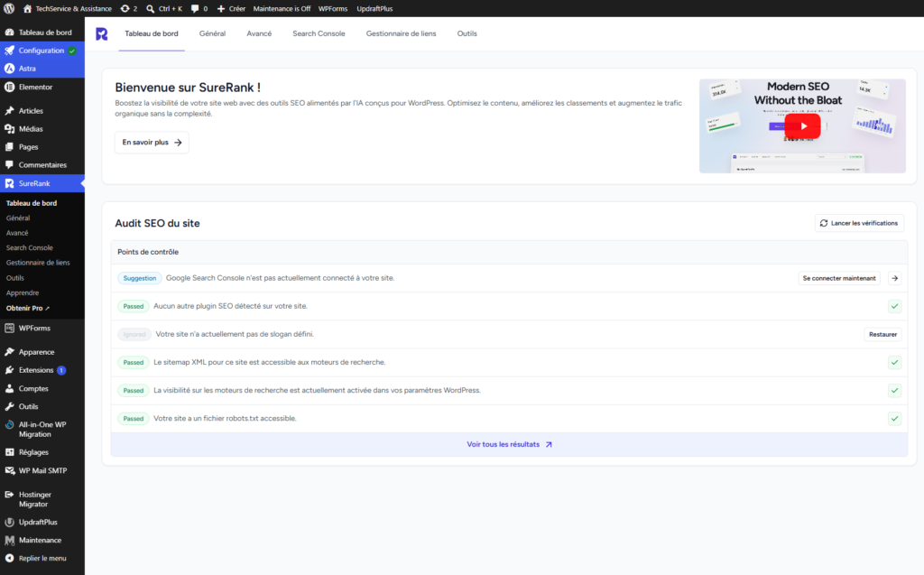Open All-in-One WP Migration
Viewport: 924px width, 575px height.
tap(42, 430)
